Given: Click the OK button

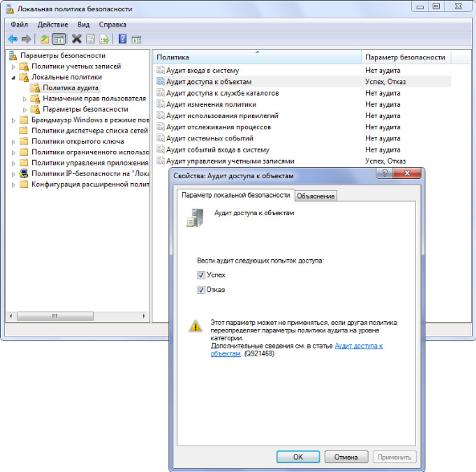Looking at the screenshot, I should coord(298,457).
